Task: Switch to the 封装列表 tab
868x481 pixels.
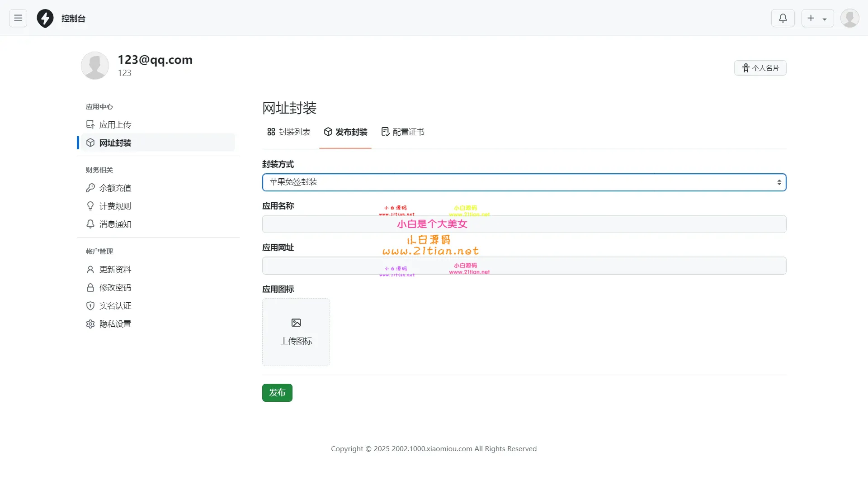Action: (x=289, y=132)
